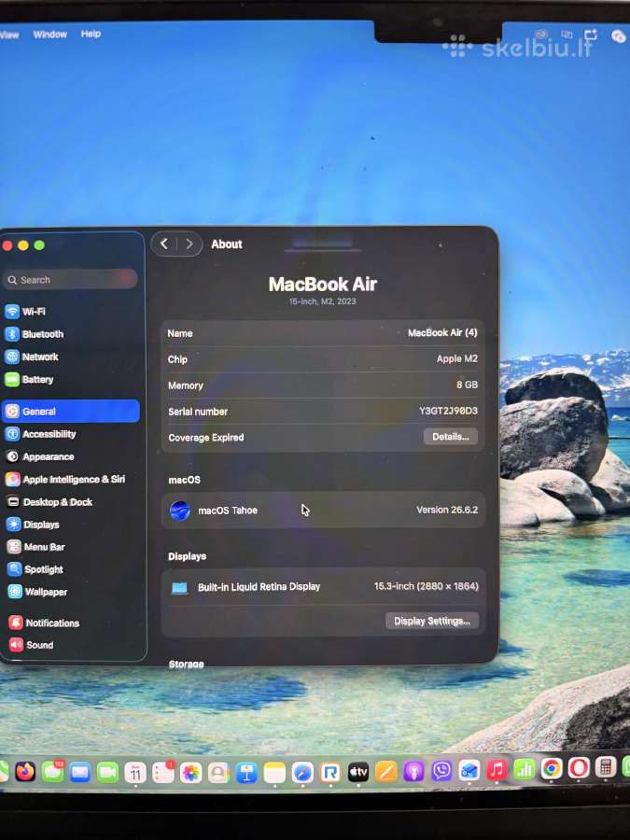Open Mail from the Dock

click(x=80, y=773)
